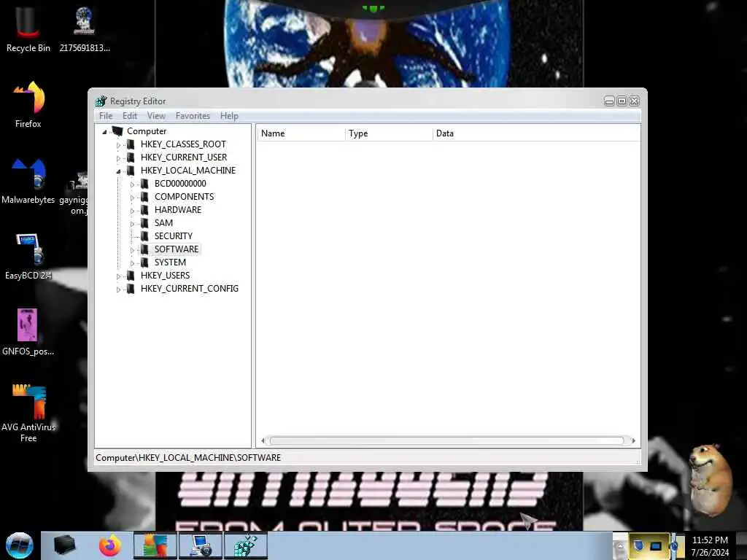Open the Favorites menu
747x560 pixels.
tap(193, 116)
